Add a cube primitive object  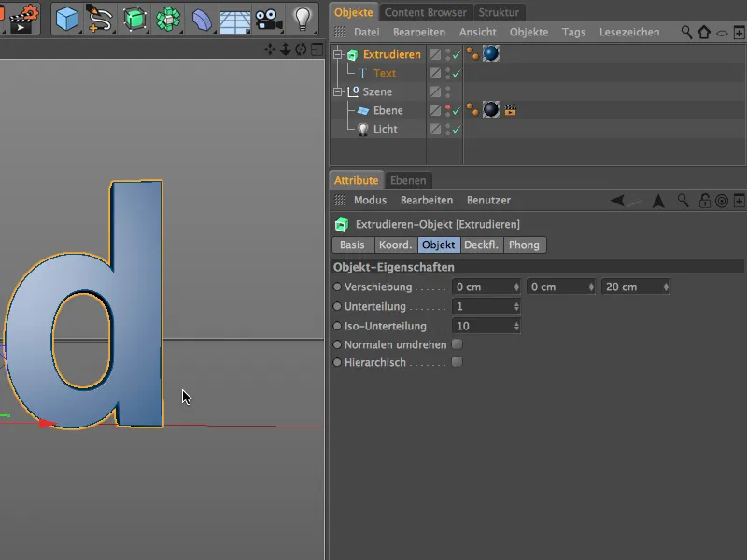click(66, 19)
